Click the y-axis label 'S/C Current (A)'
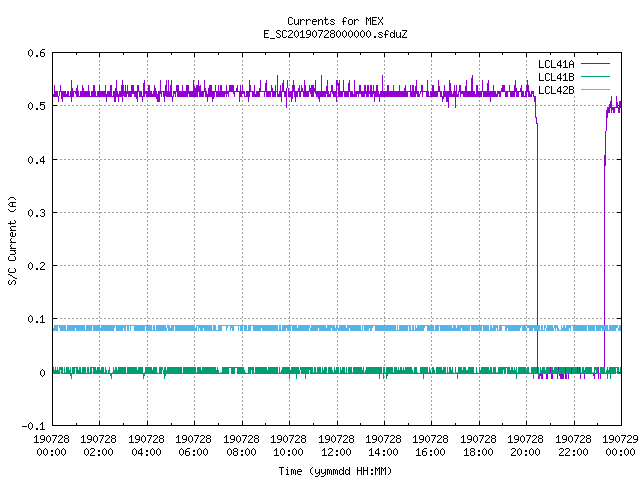Image resolution: width=640 pixels, height=480 pixels. point(12,240)
